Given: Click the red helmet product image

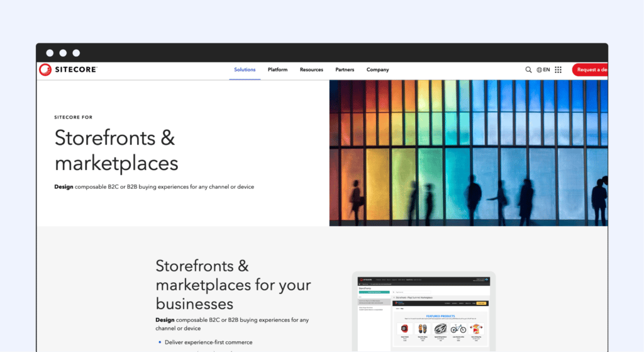Looking at the screenshot, I should tap(440, 329).
